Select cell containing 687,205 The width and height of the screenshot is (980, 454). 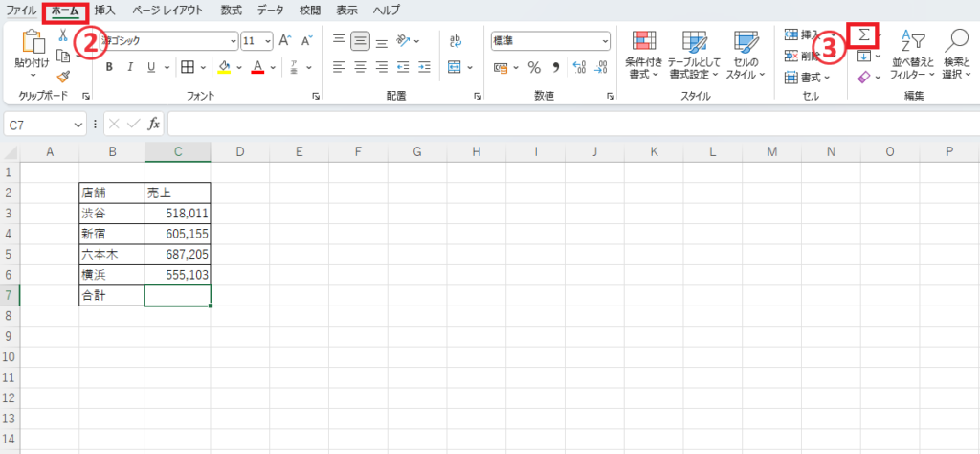pyautogui.click(x=177, y=255)
